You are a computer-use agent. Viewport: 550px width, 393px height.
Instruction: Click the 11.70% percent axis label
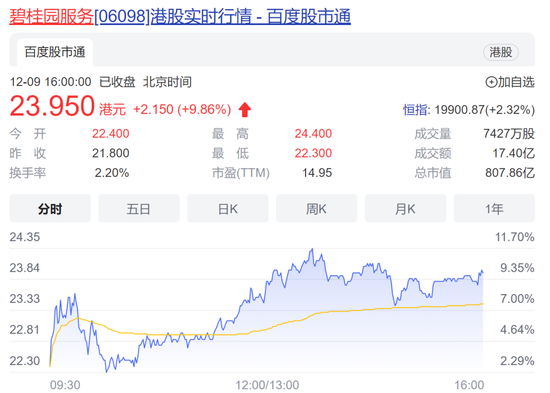(515, 237)
